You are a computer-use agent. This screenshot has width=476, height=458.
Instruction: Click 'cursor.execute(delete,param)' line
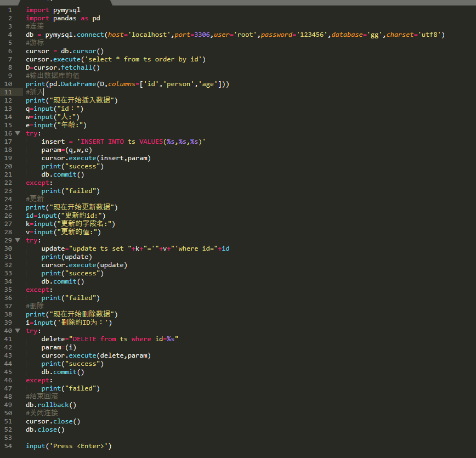[x=96, y=355]
